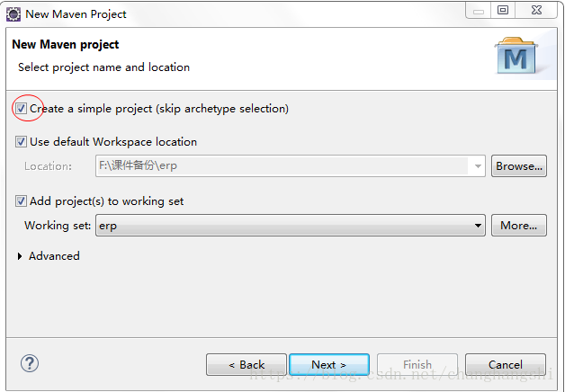Viewport: 565px width, 392px height.
Task: Toggle Add project(s) to working set checkbox
Action: pyautogui.click(x=21, y=200)
